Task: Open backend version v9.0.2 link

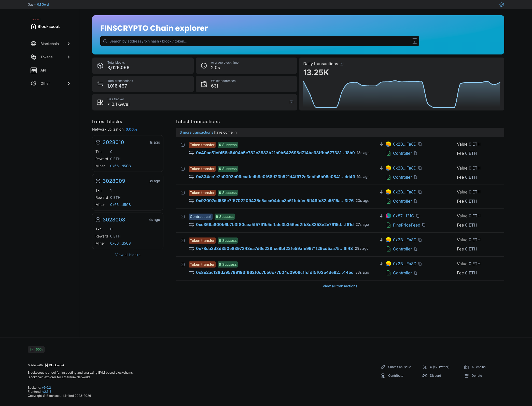Action: click(46, 388)
